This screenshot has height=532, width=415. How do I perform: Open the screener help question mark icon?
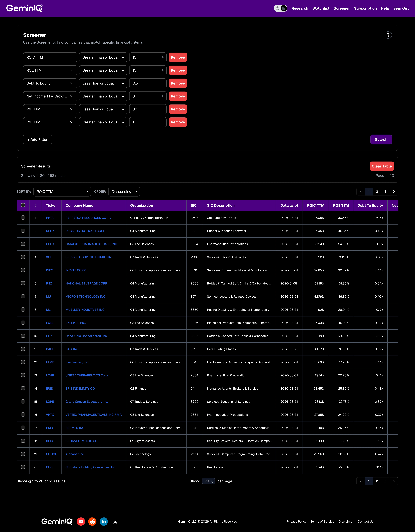(x=388, y=35)
